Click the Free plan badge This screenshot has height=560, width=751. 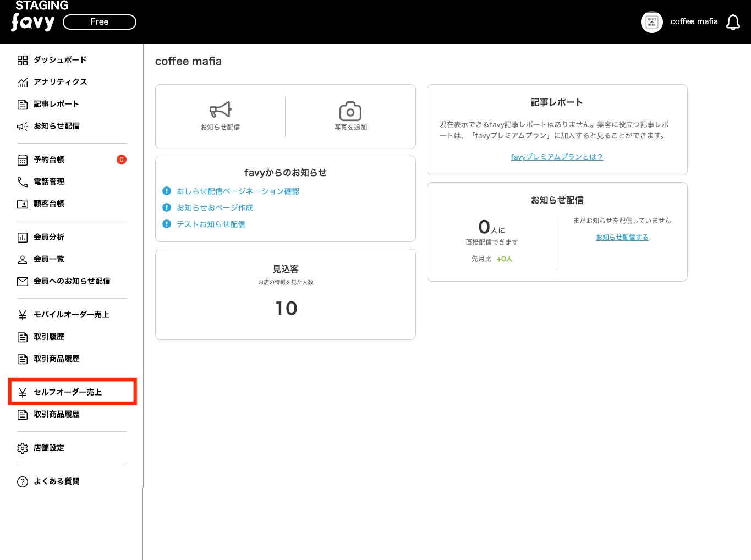click(x=100, y=22)
